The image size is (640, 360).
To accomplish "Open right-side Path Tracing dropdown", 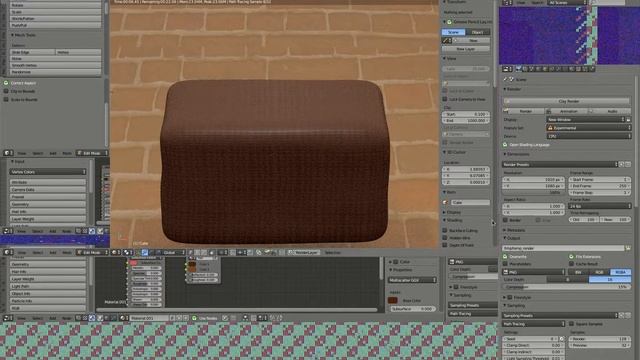I will 534,324.
